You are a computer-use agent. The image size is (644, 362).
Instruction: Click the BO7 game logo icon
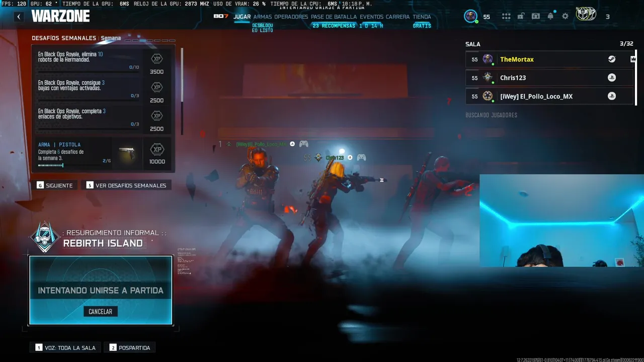221,16
